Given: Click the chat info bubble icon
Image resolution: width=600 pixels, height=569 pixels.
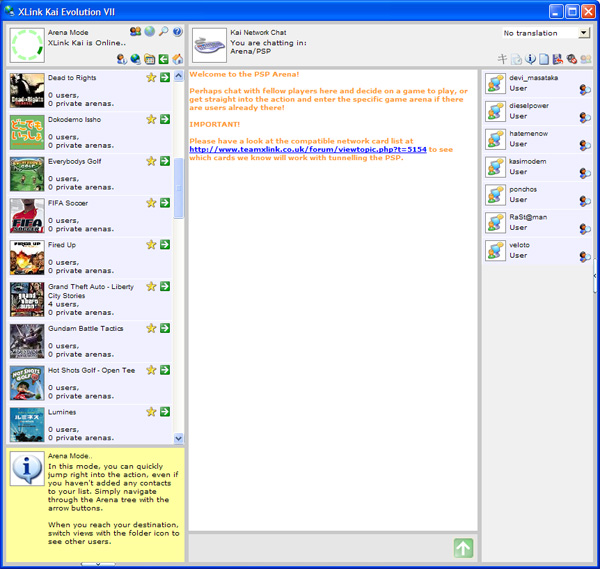Looking at the screenshot, I should 530,59.
